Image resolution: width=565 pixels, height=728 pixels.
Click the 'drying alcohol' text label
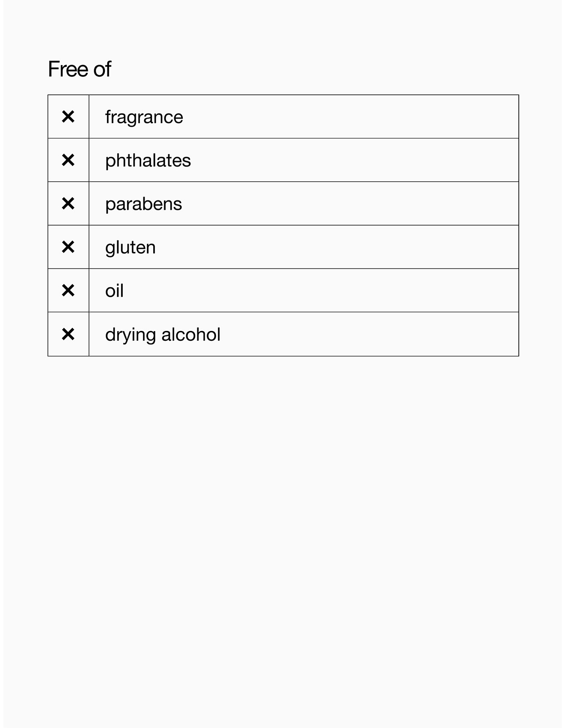[163, 334]
